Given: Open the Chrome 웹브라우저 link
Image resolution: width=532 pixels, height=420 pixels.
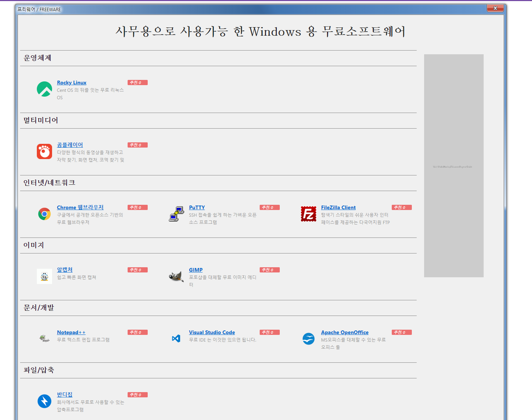Looking at the screenshot, I should coord(80,207).
